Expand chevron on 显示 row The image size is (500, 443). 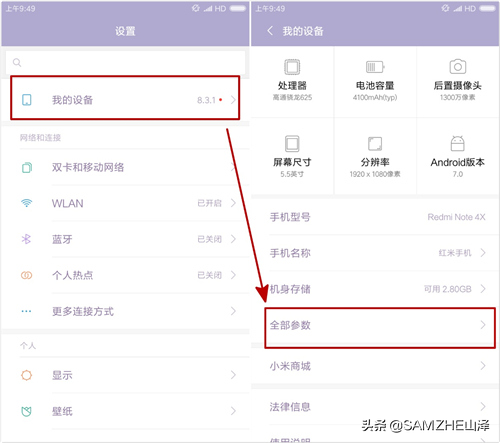(233, 375)
